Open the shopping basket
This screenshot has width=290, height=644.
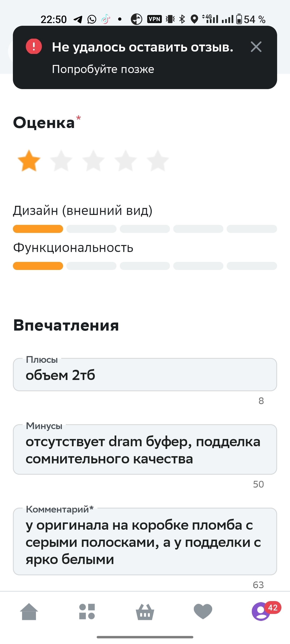click(145, 612)
